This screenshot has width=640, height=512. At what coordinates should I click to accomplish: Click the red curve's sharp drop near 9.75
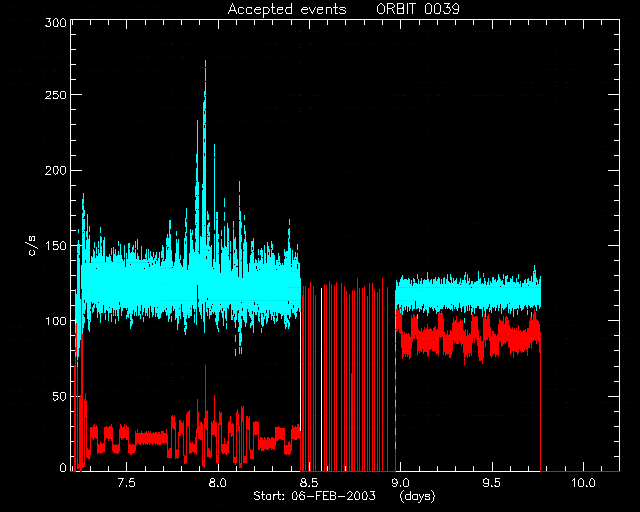[x=540, y=408]
